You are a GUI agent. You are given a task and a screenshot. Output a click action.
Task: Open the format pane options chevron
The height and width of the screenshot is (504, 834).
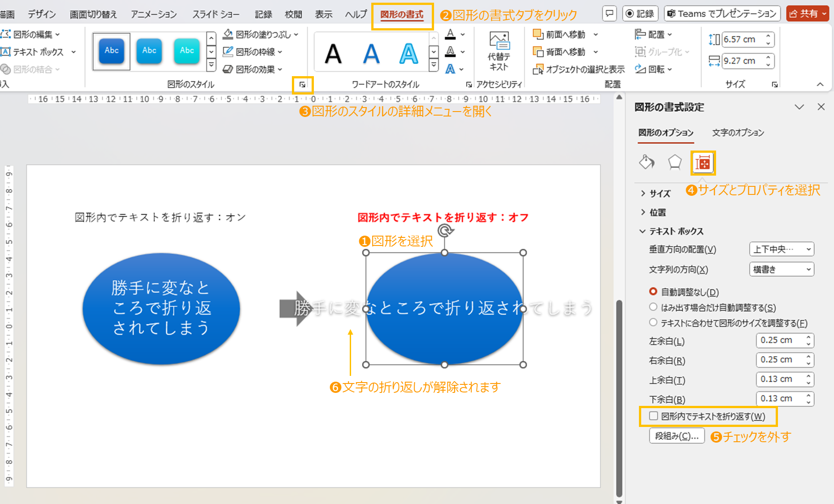799,107
